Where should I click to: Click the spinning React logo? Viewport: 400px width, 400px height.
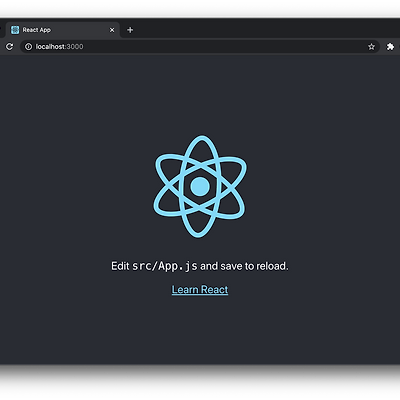[x=200, y=186]
